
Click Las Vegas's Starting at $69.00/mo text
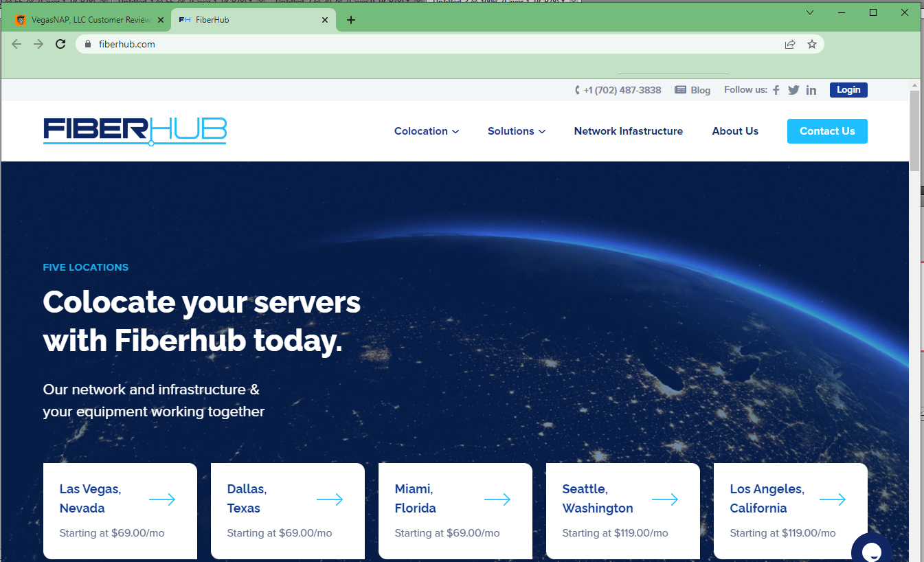point(112,533)
